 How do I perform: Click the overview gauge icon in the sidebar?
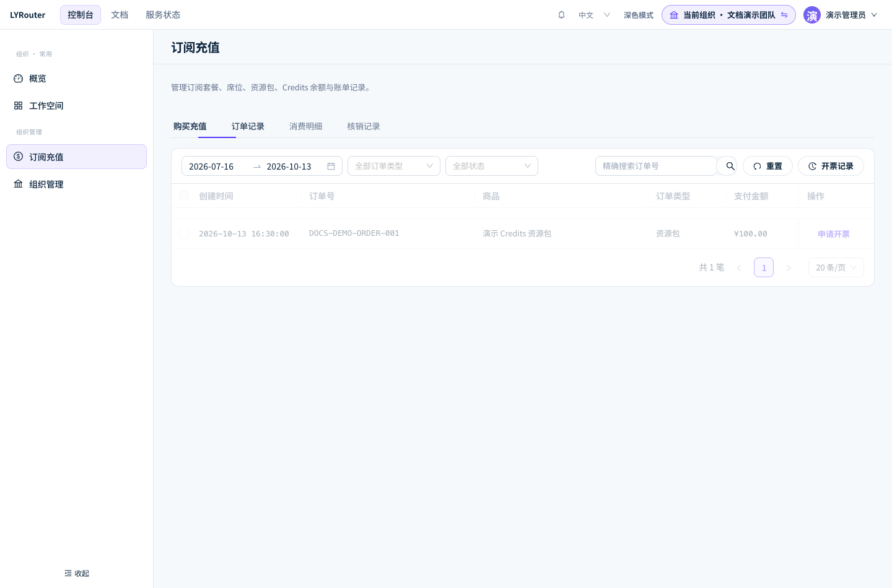(x=18, y=79)
